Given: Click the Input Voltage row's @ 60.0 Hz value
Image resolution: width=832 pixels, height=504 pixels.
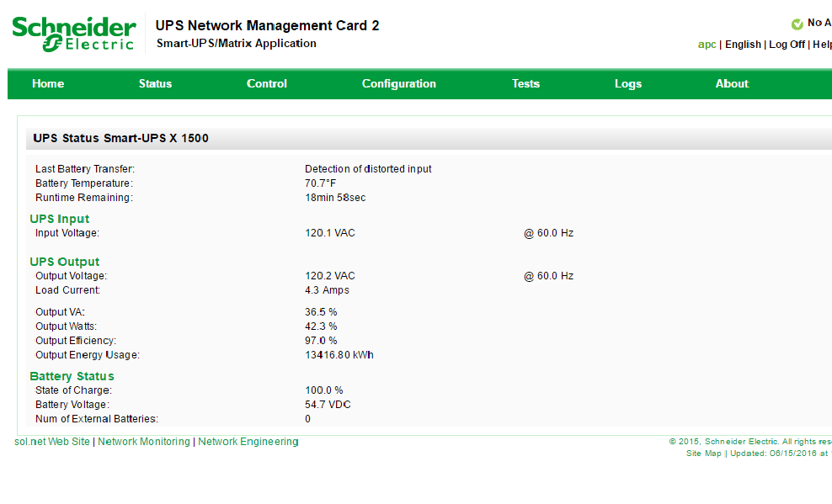Looking at the screenshot, I should (x=549, y=233).
